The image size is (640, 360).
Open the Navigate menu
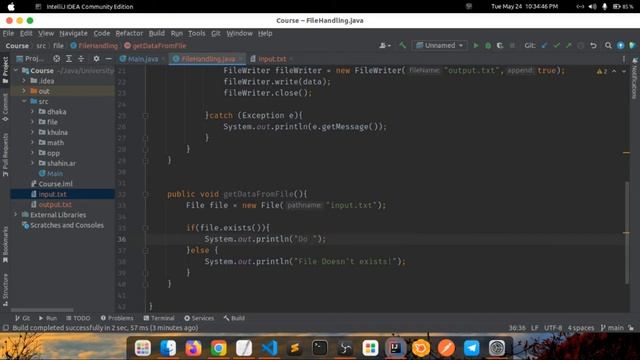coord(73,33)
